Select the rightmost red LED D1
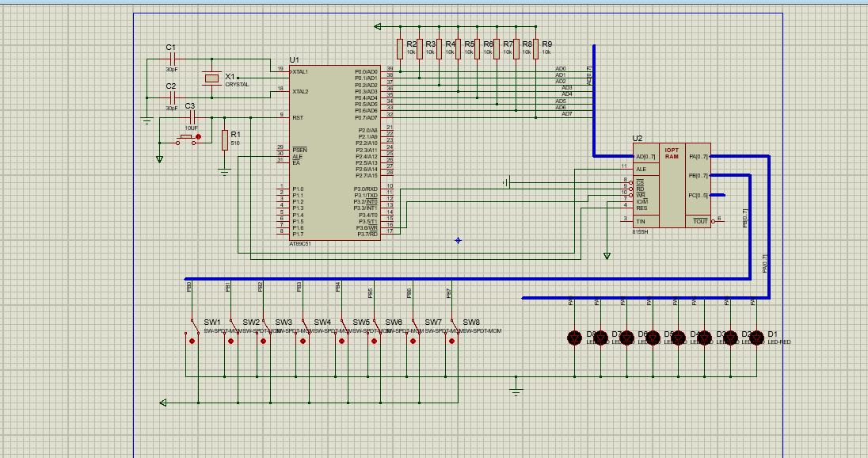This screenshot has height=458, width=868. [x=756, y=338]
